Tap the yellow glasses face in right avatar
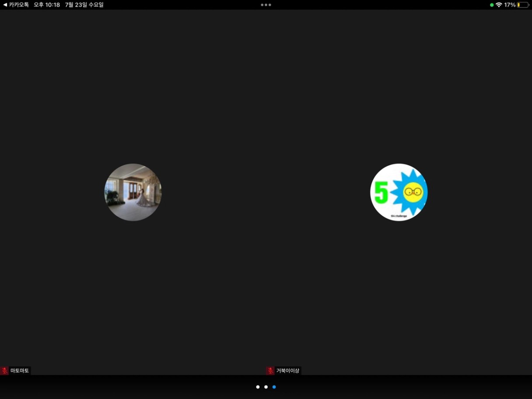Screen dimensions: 532x399 [x=413, y=192]
